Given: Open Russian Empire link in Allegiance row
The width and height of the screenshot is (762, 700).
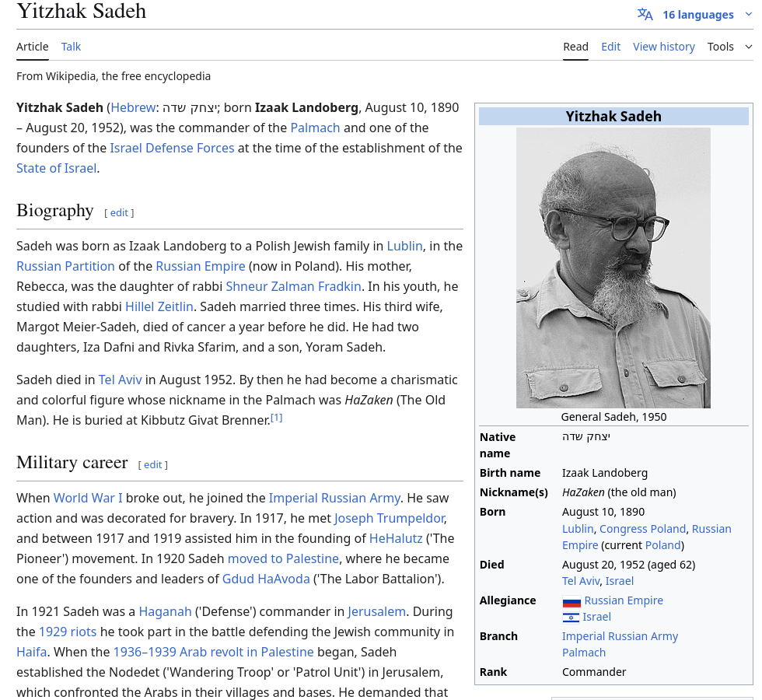Looking at the screenshot, I should click(x=624, y=600).
